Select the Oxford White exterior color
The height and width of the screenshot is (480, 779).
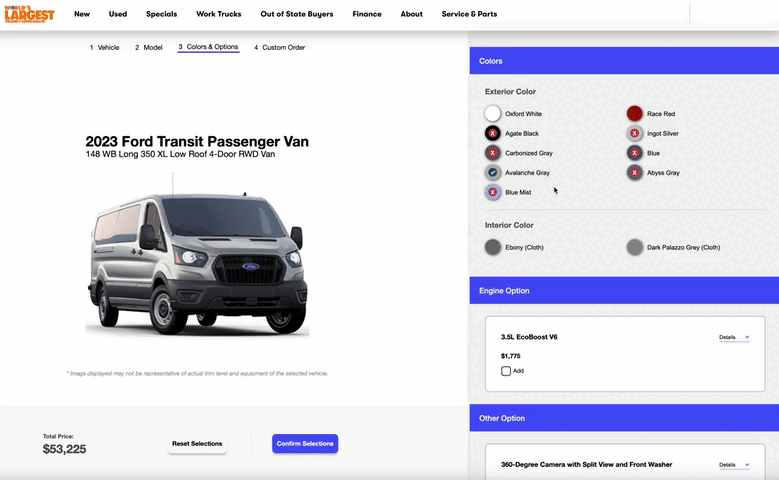coord(492,114)
